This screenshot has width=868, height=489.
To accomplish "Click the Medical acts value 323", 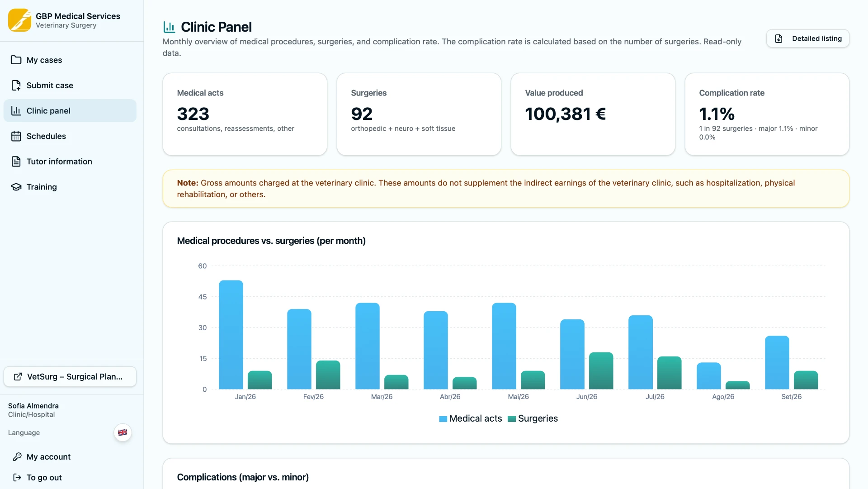I will click(193, 114).
